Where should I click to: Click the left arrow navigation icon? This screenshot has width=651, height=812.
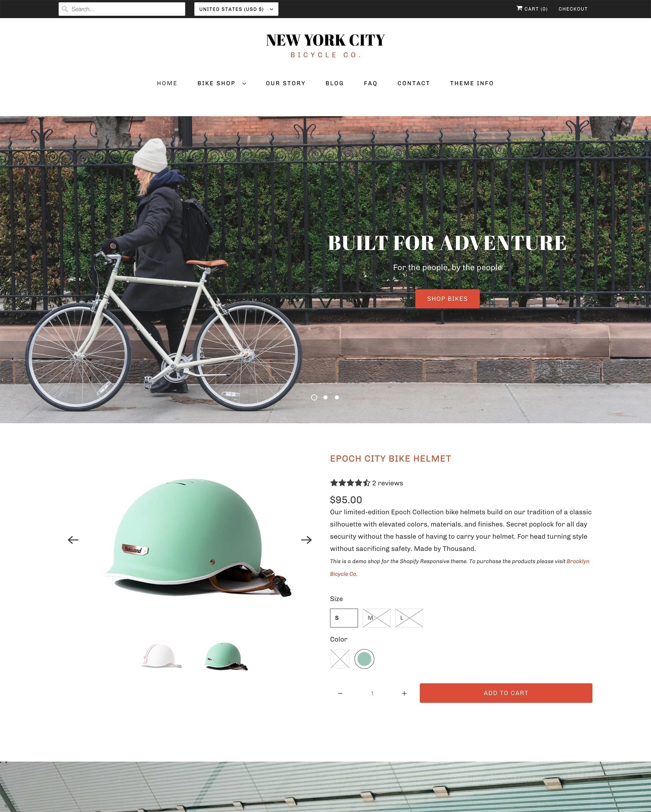pos(73,540)
